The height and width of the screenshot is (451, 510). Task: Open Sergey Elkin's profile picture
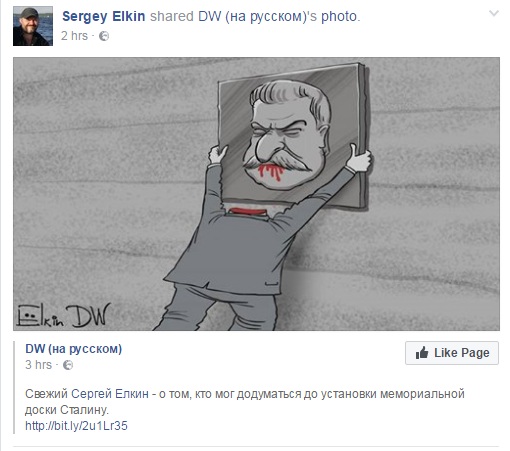tap(33, 26)
